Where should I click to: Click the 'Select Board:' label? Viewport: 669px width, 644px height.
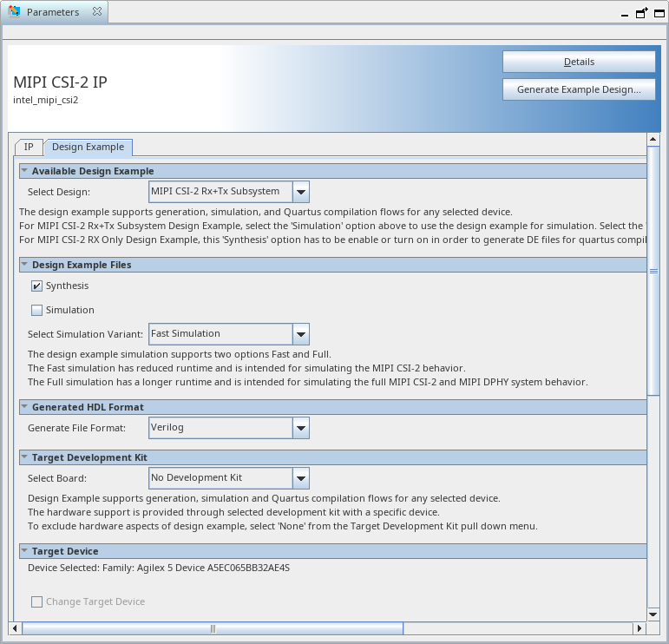[x=57, y=478]
